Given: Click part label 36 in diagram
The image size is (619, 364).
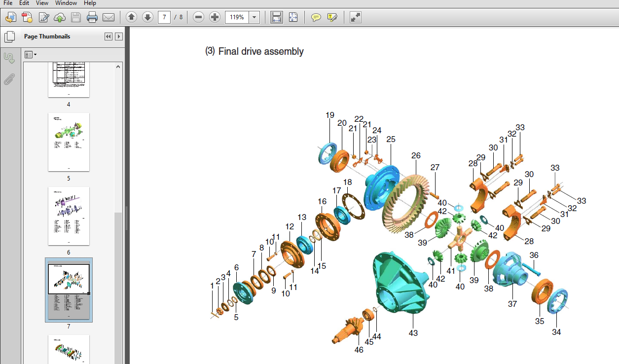Looking at the screenshot, I should pos(534,255).
